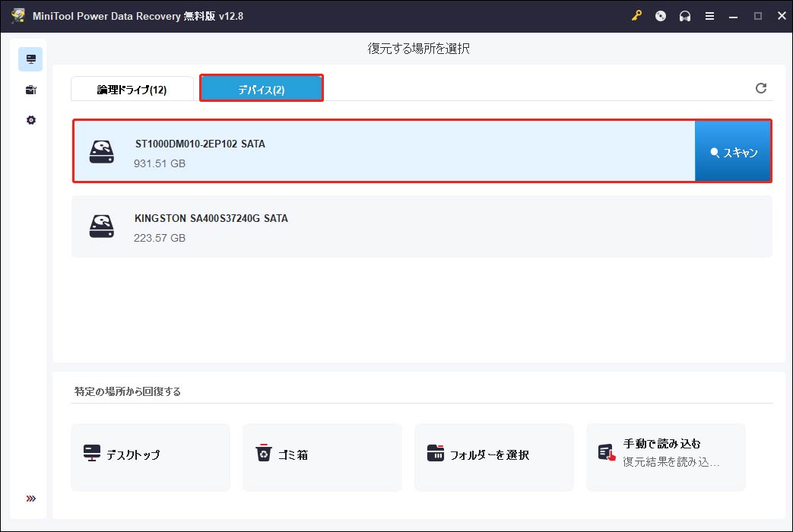Screen dimensions: 793x532
Task: Open customer support via headset icon
Action: click(x=684, y=15)
